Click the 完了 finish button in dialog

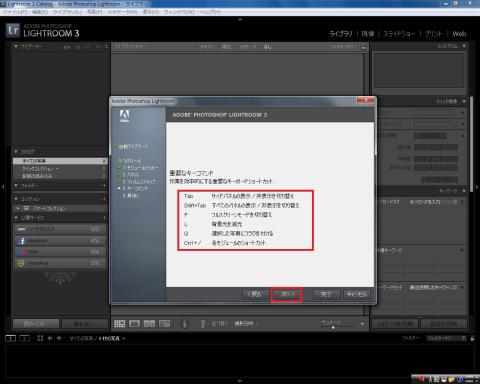coord(326,294)
